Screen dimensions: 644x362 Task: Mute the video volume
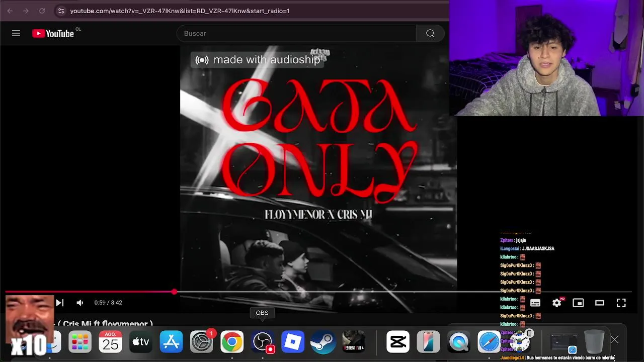[79, 303]
